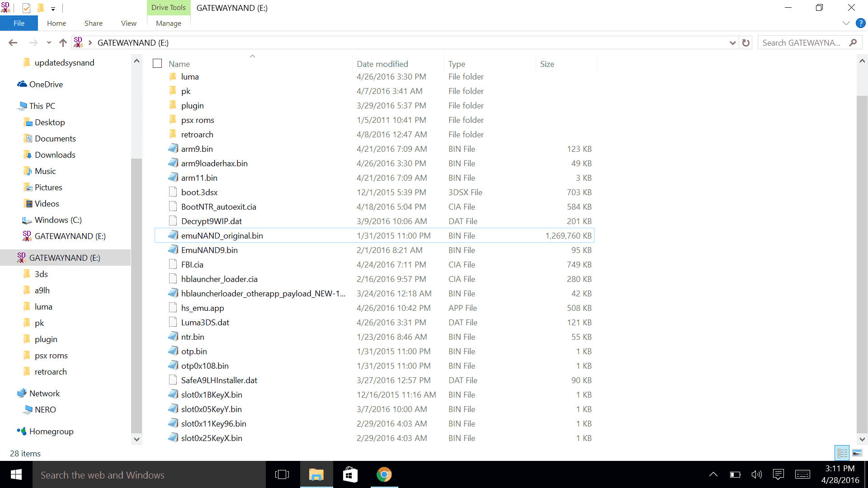Open the address bar history dropdown
This screenshot has height=488, width=868.
733,42
